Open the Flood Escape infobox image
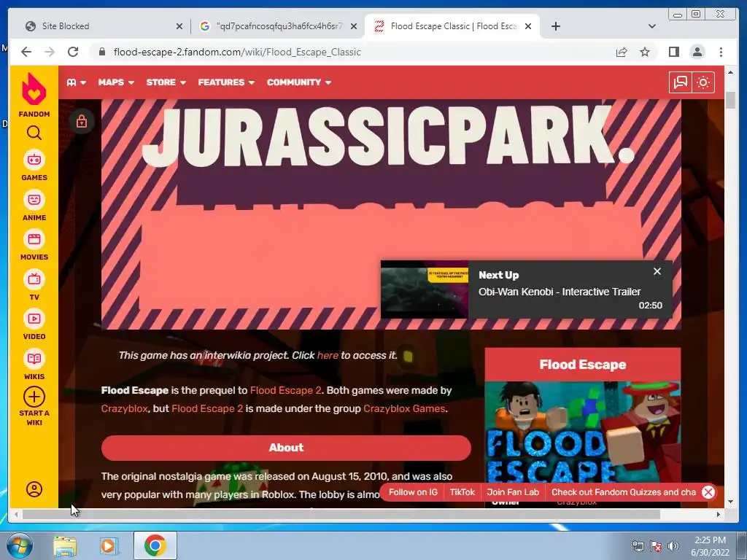 click(x=583, y=432)
